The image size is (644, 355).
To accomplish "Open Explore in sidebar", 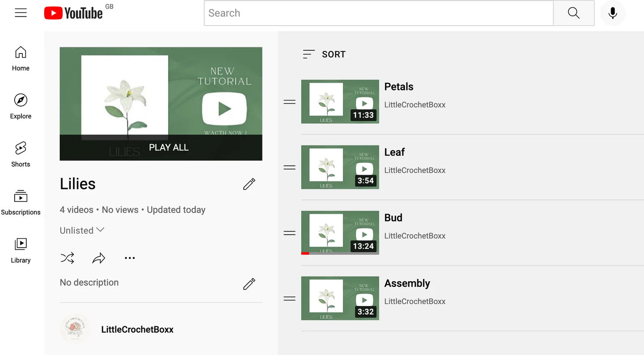I will pos(21,106).
